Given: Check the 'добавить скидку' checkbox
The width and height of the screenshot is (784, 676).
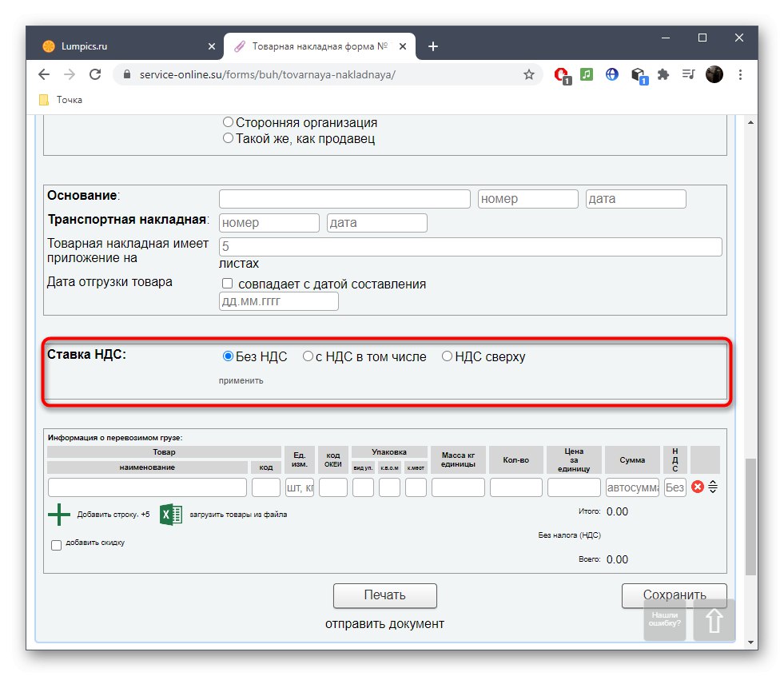Looking at the screenshot, I should coord(56,544).
